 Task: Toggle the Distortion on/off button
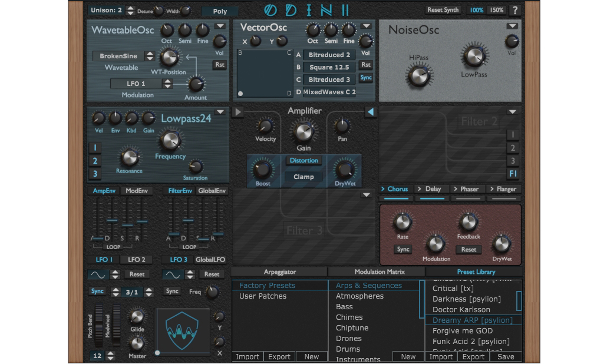tap(304, 160)
